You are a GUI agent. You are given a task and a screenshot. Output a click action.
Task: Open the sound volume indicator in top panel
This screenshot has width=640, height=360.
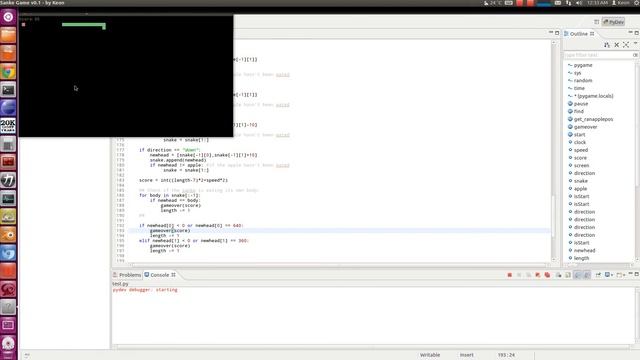(579, 3)
